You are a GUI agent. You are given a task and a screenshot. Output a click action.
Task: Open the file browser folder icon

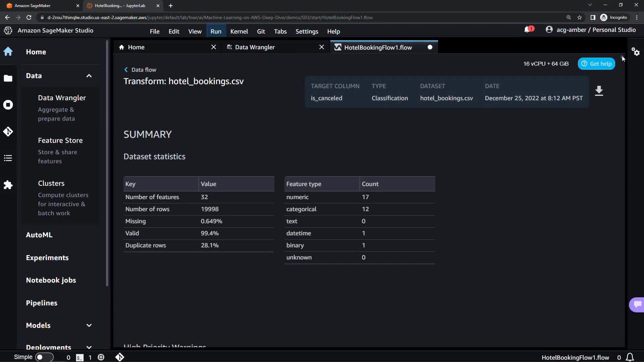pos(8,78)
